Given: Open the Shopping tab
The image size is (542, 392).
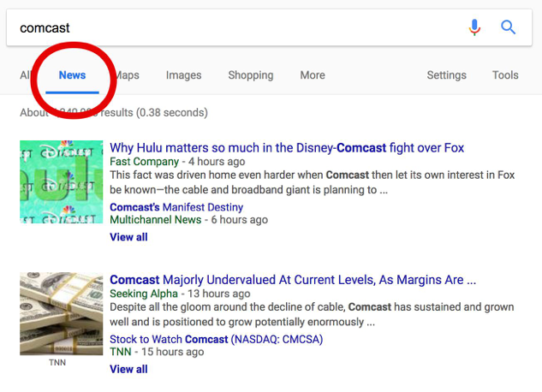Looking at the screenshot, I should tap(251, 75).
